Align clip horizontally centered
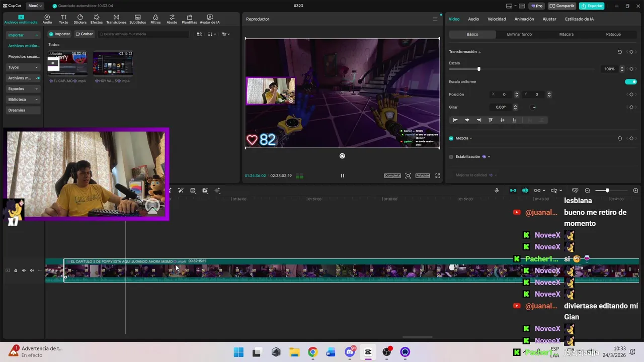 [467, 120]
